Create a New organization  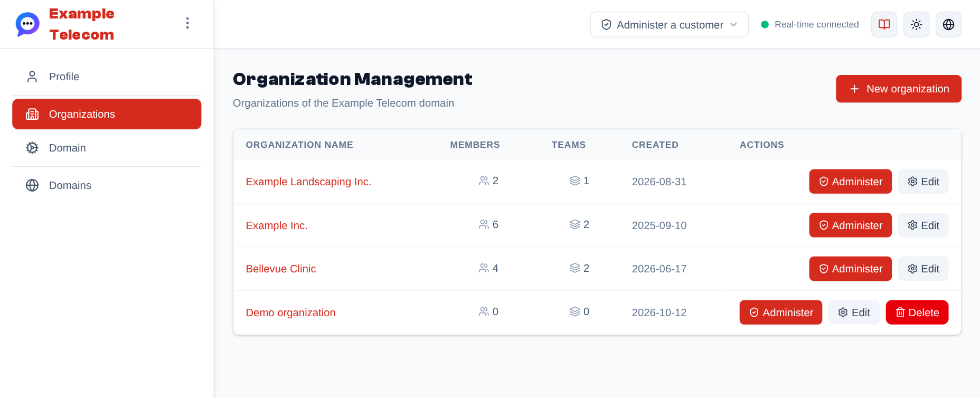click(x=898, y=89)
